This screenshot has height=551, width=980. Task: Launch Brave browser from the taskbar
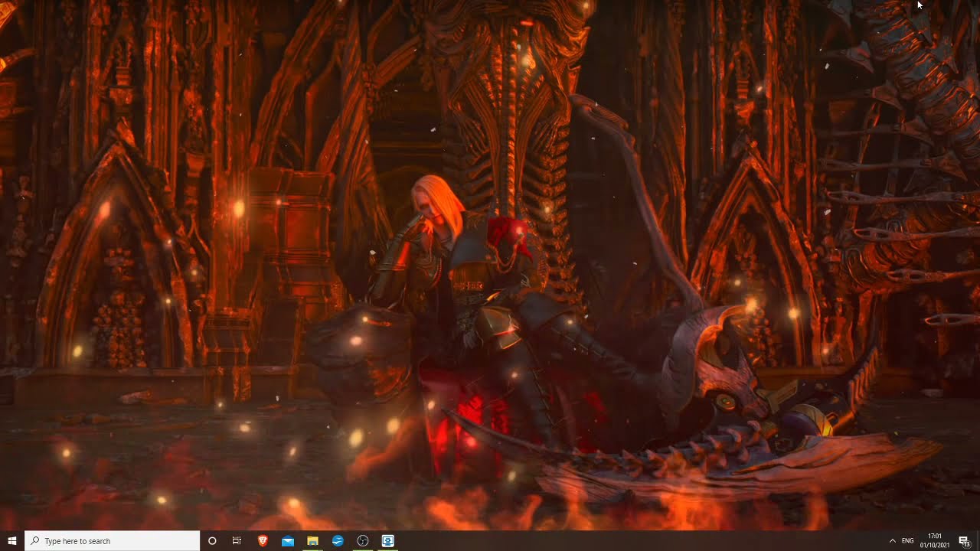(x=263, y=541)
